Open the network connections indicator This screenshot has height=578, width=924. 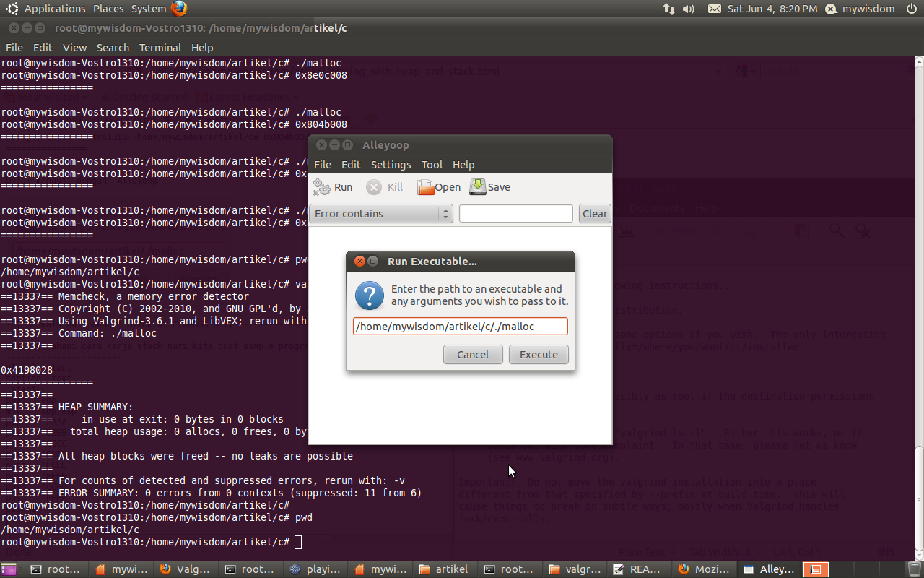point(668,9)
